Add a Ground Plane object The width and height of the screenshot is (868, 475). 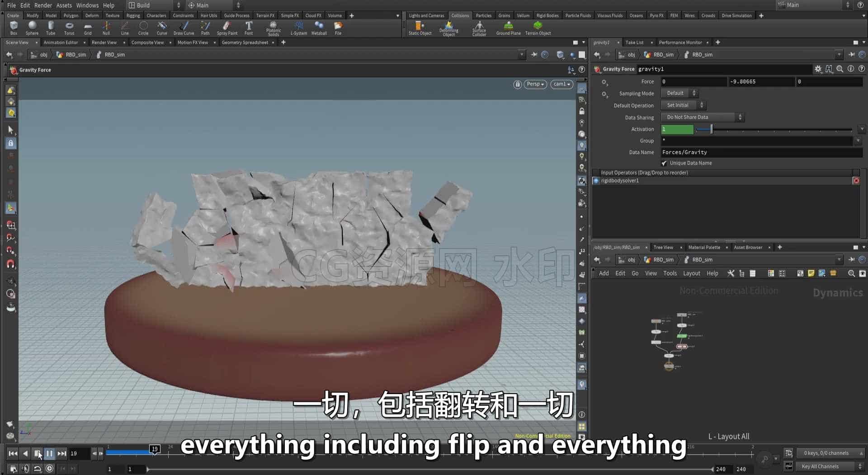[508, 28]
